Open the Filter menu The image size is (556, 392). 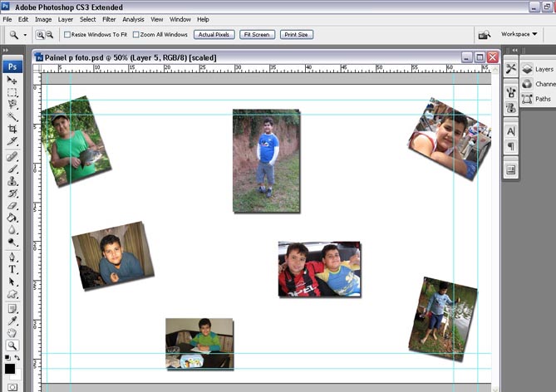[x=109, y=19]
